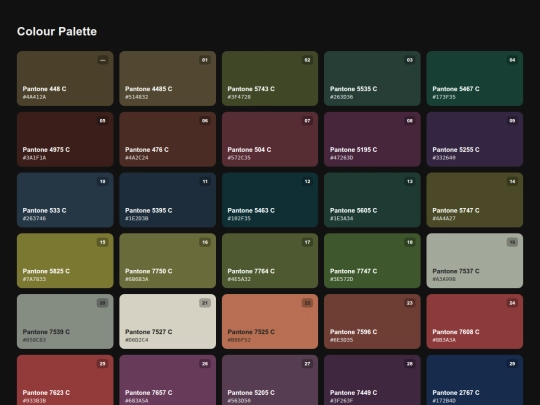Viewport: 540px width, 405px height.
Task: Select the Pantone 5195 C swatch
Action: 372,139
